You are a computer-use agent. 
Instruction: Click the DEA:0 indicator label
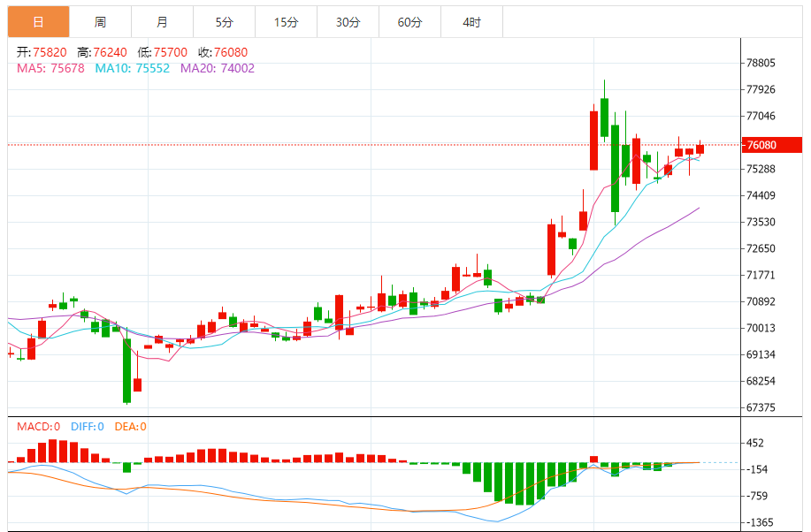(130, 427)
